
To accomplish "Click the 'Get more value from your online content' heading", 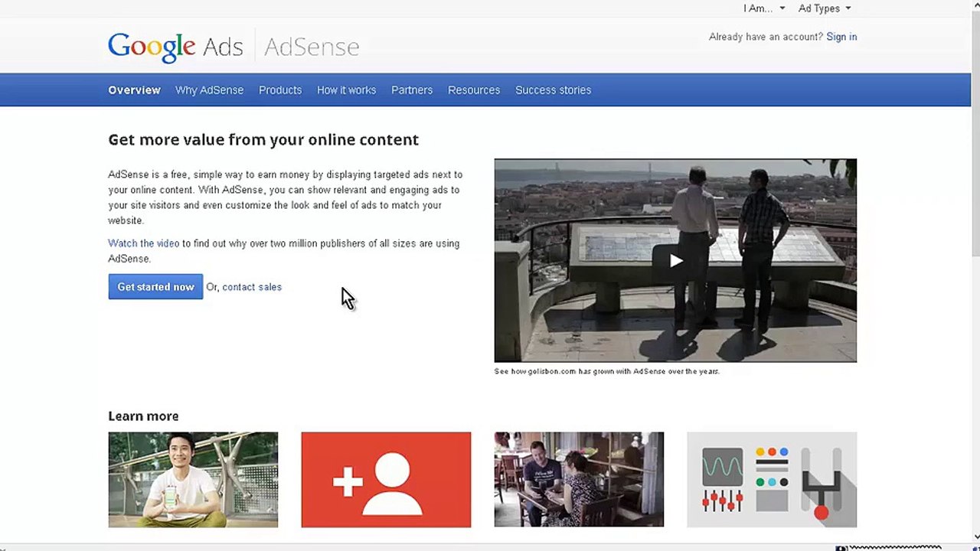I will (x=263, y=140).
